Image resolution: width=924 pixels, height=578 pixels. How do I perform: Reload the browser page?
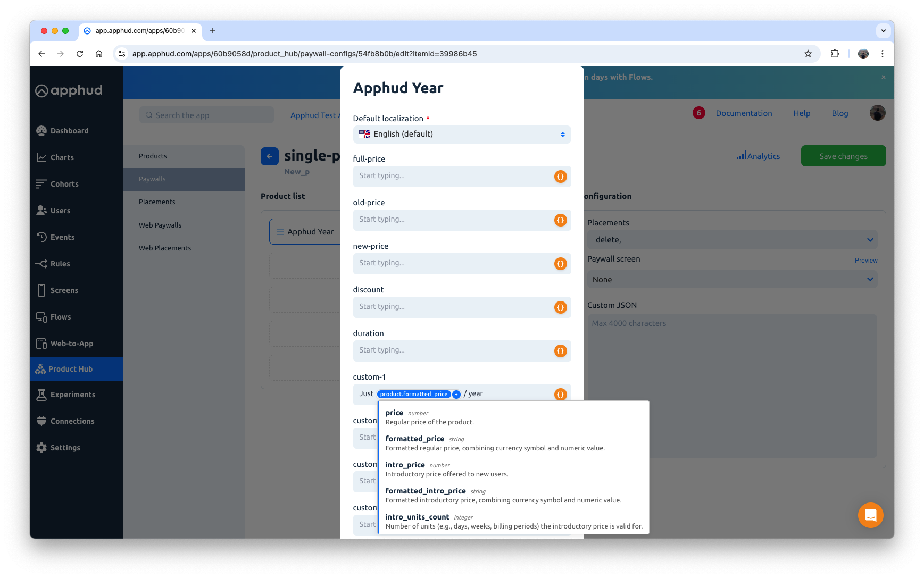coord(80,54)
